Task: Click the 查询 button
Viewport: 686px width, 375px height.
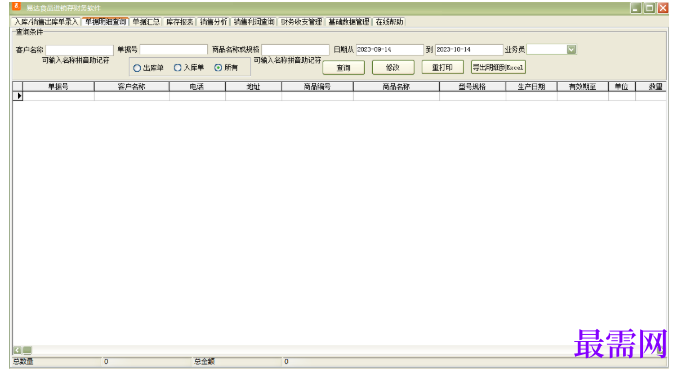Action: [343, 67]
